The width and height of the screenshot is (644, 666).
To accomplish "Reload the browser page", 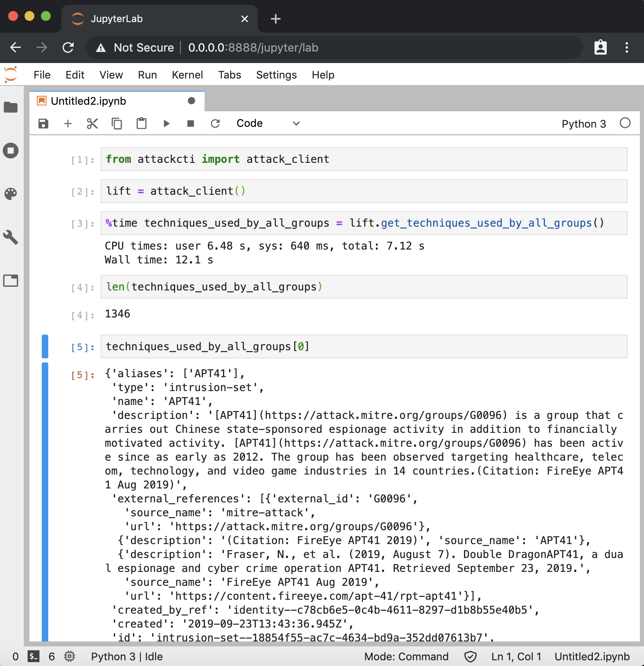I will click(x=68, y=48).
